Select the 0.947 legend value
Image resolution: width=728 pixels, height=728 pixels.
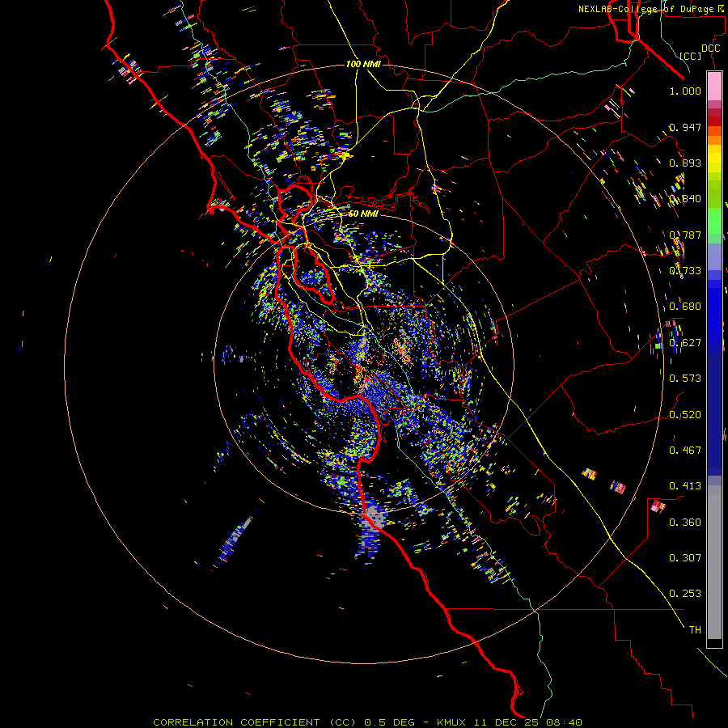(x=685, y=127)
